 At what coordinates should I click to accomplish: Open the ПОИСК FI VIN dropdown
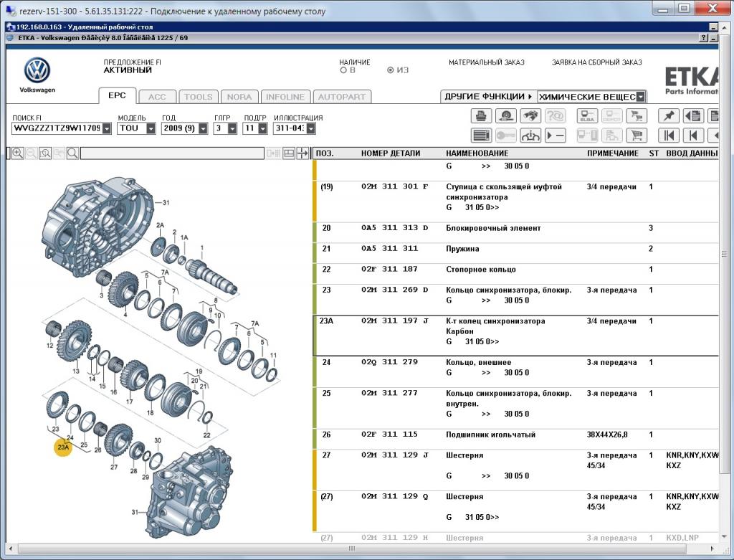[x=107, y=128]
